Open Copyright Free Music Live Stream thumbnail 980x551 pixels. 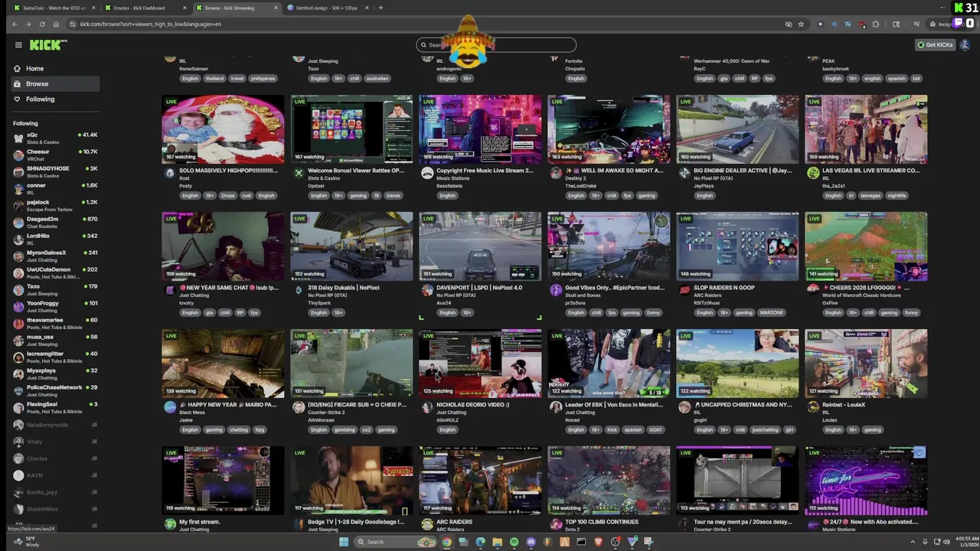(480, 129)
